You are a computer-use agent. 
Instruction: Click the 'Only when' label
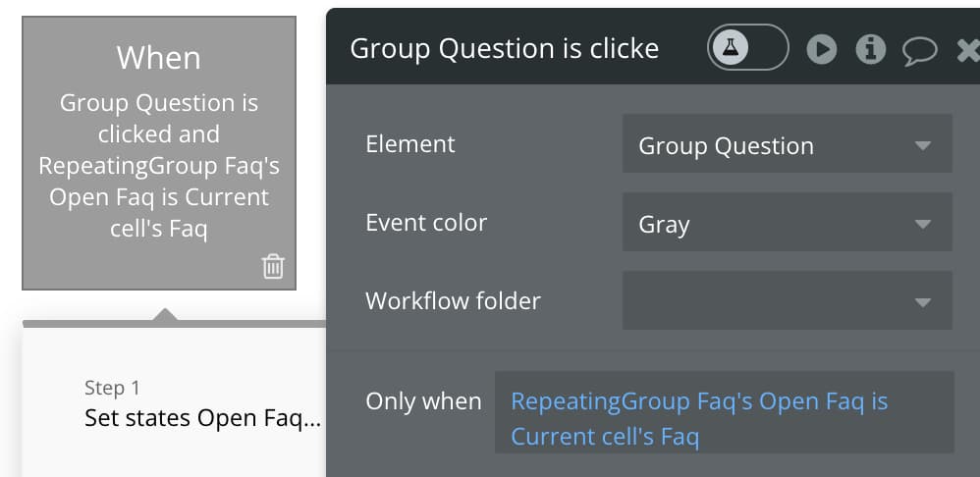tap(423, 400)
